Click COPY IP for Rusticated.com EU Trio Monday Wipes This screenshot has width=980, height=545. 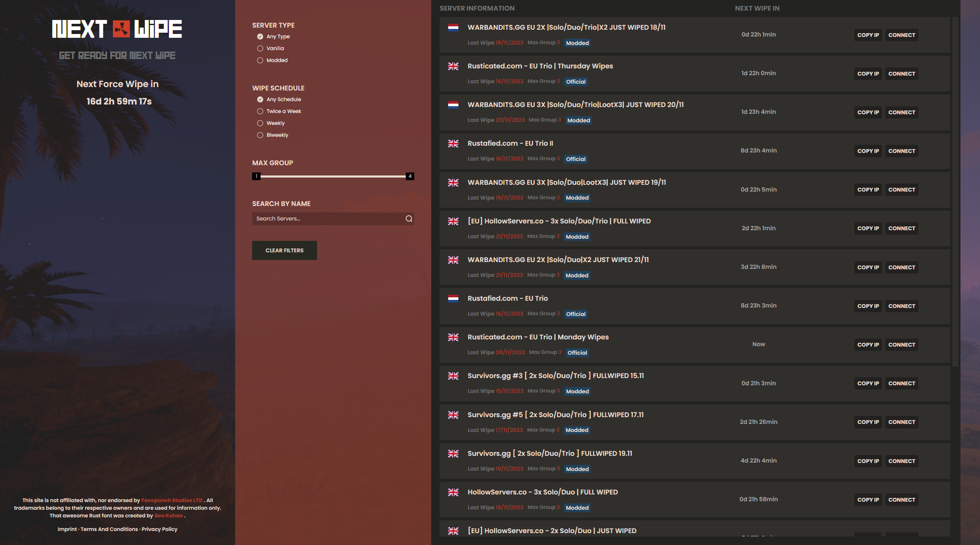pos(868,344)
